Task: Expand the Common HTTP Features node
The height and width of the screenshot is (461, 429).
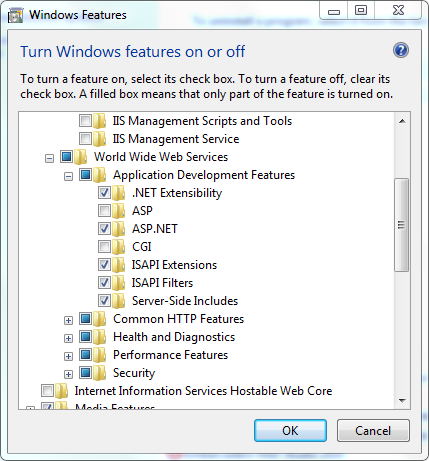Action: tap(68, 320)
